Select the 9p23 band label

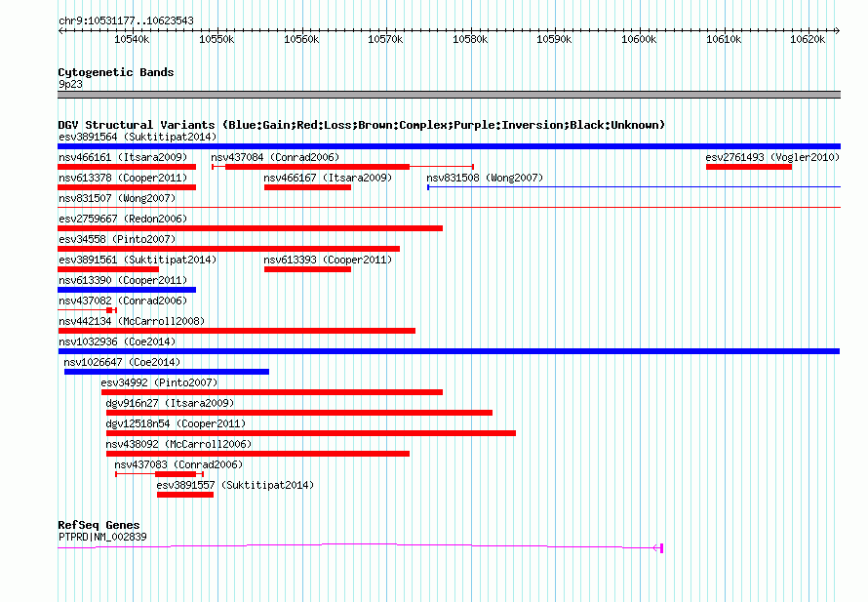pyautogui.click(x=70, y=84)
